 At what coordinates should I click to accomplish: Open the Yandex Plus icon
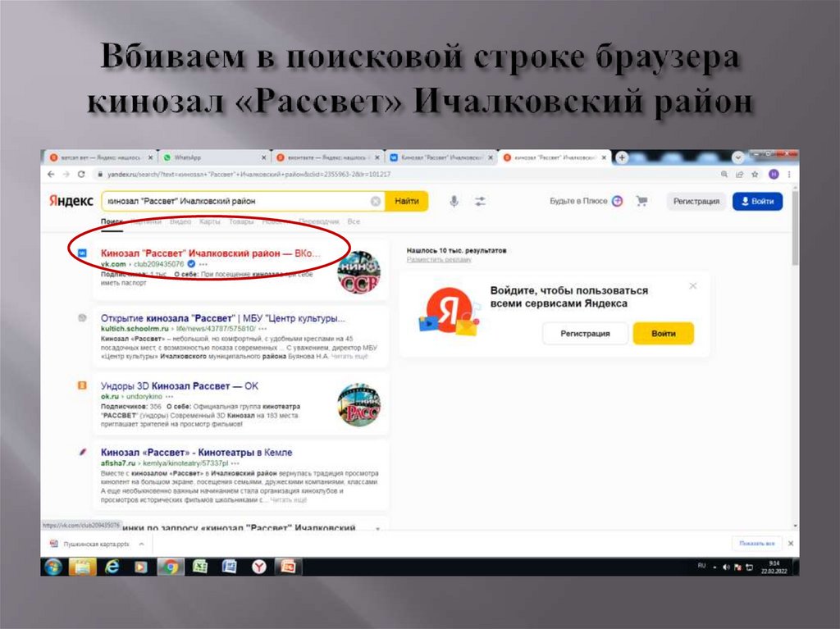618,202
